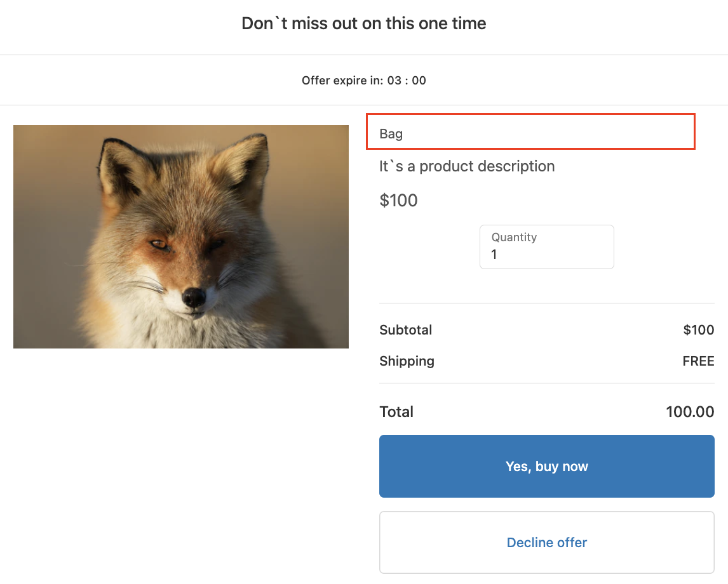Click the quantity value 1

(494, 255)
